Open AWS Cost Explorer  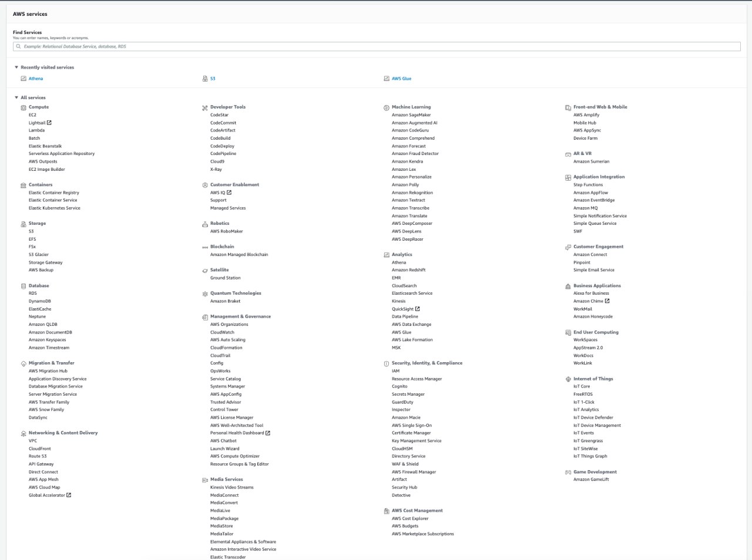pyautogui.click(x=410, y=518)
